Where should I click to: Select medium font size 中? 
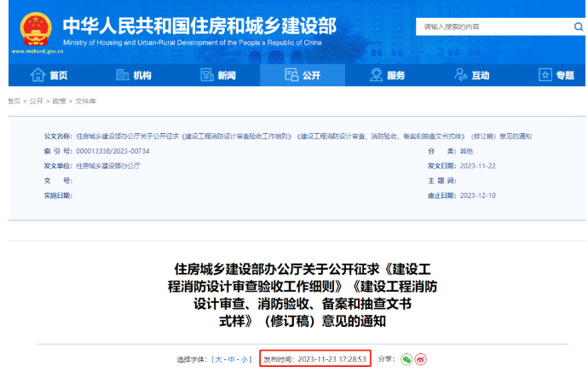pos(233,359)
